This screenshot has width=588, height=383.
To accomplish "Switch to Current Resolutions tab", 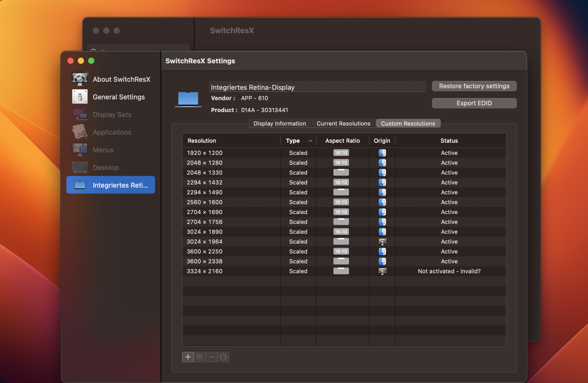I will pyautogui.click(x=343, y=124).
